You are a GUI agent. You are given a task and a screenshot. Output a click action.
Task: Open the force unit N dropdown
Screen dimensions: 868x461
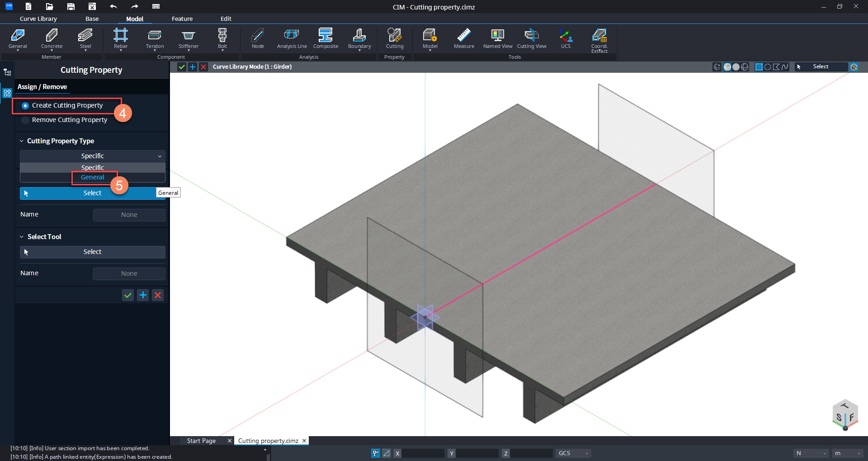coord(811,453)
